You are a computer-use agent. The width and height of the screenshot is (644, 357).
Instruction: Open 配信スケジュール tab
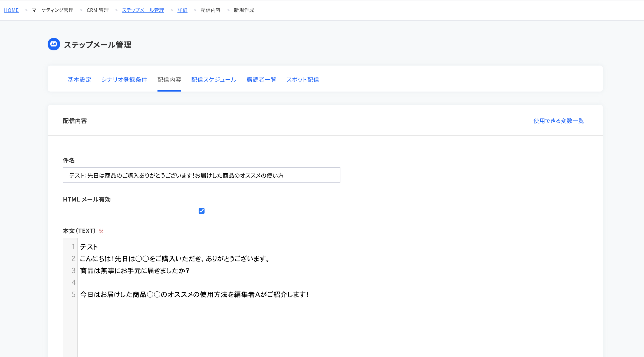(x=214, y=80)
